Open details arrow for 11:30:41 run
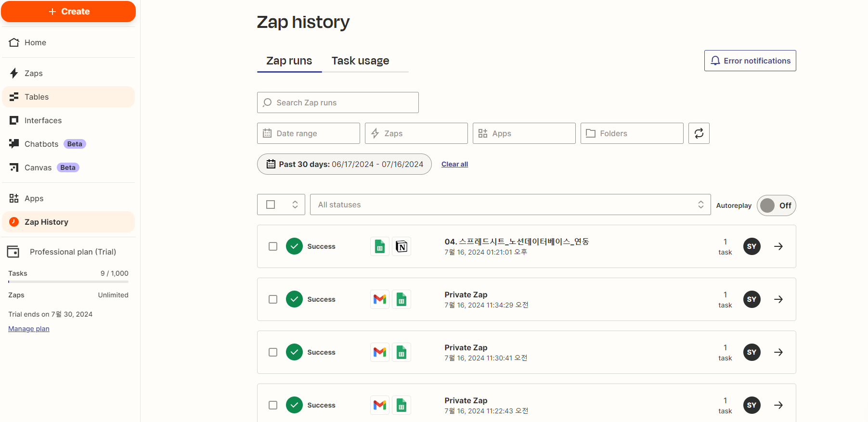 [778, 352]
